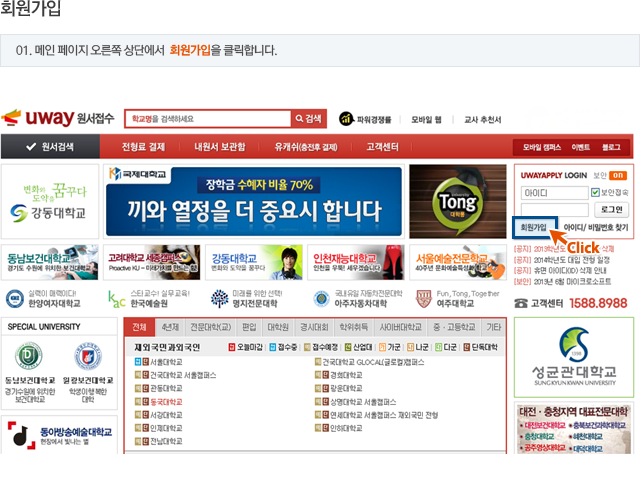
Task: Open the 2014학년도 대입 전형 일정 notice
Action: point(571,260)
